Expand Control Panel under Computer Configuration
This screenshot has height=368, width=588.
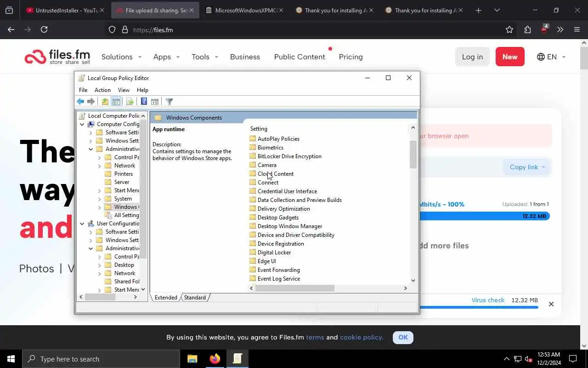100,157
